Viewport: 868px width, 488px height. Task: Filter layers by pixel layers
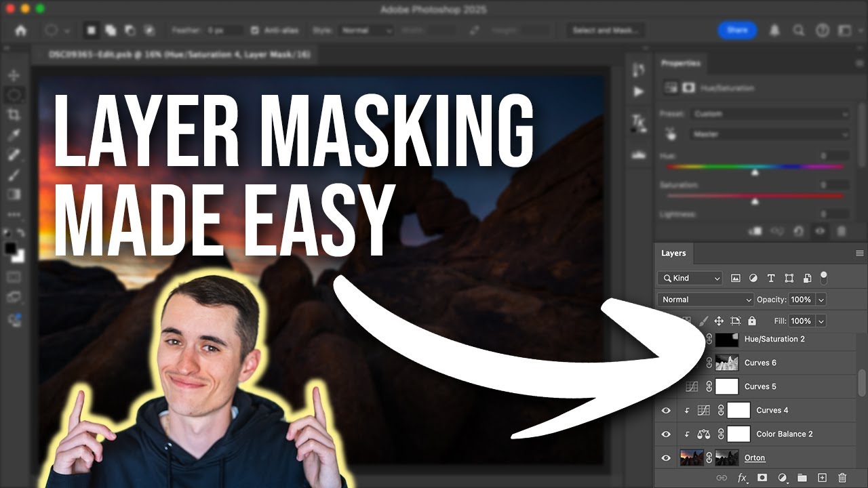[x=736, y=279]
